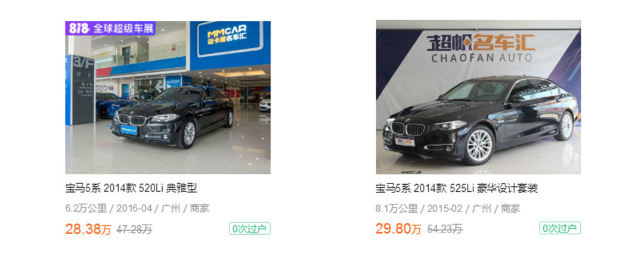Click the MMCAR dealer logo in left photo
644x261 pixels.
[230, 38]
